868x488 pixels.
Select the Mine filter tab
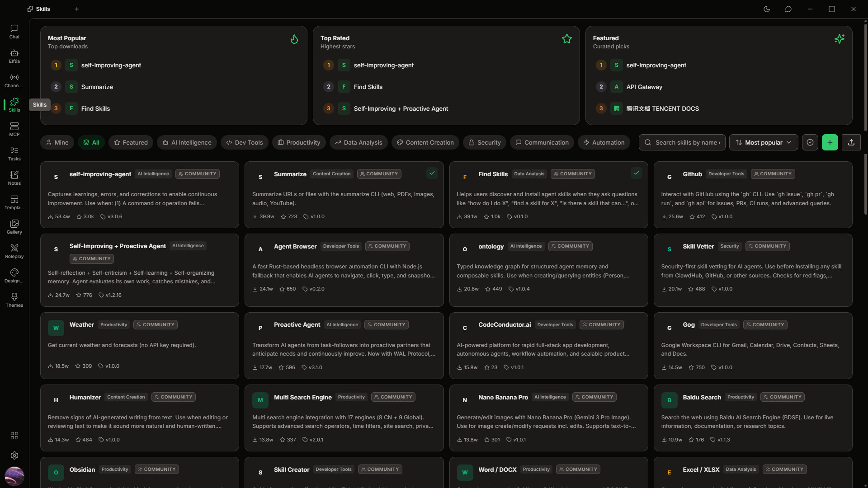[x=57, y=142]
